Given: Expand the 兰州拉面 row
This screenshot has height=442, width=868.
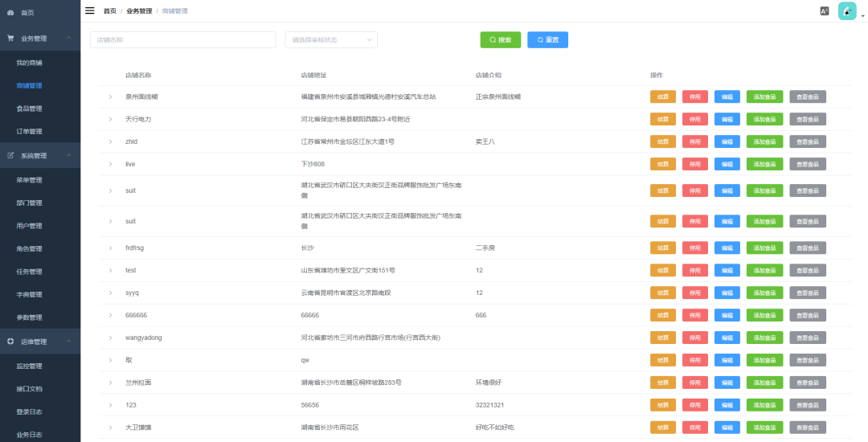Looking at the screenshot, I should click(x=110, y=383).
